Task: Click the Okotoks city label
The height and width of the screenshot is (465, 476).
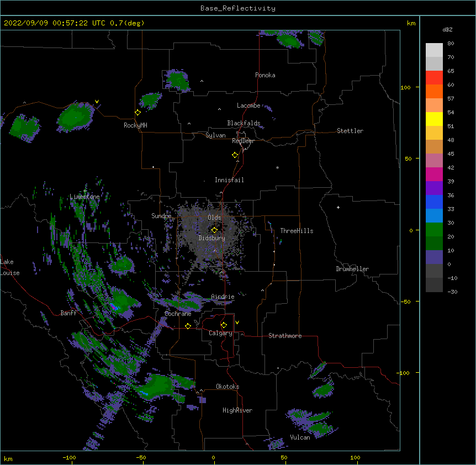Action: tap(228, 387)
